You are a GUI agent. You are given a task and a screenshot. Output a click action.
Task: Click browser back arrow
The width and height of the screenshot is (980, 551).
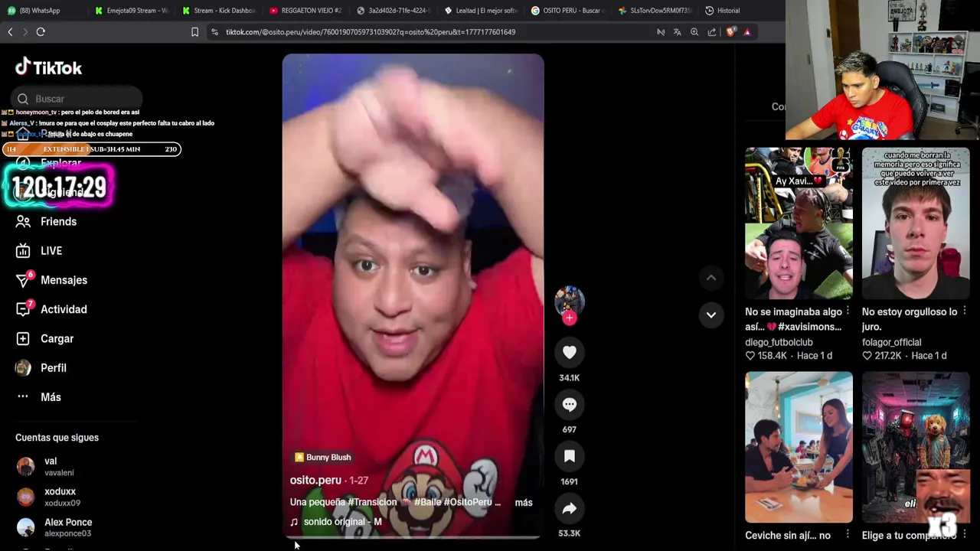[x=10, y=32]
